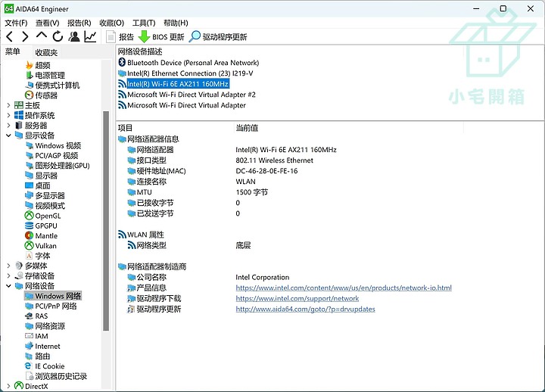The height and width of the screenshot is (392, 545).
Task: Select the Mantle icon item
Action: pyautogui.click(x=42, y=235)
